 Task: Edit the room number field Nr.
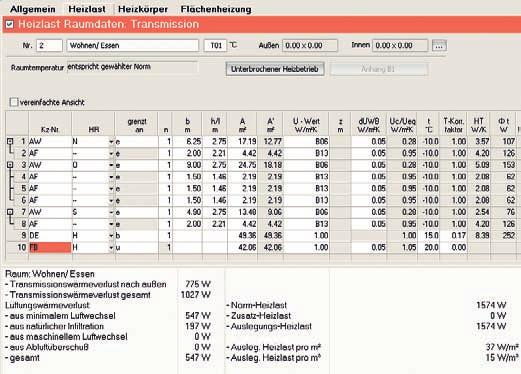coord(49,45)
